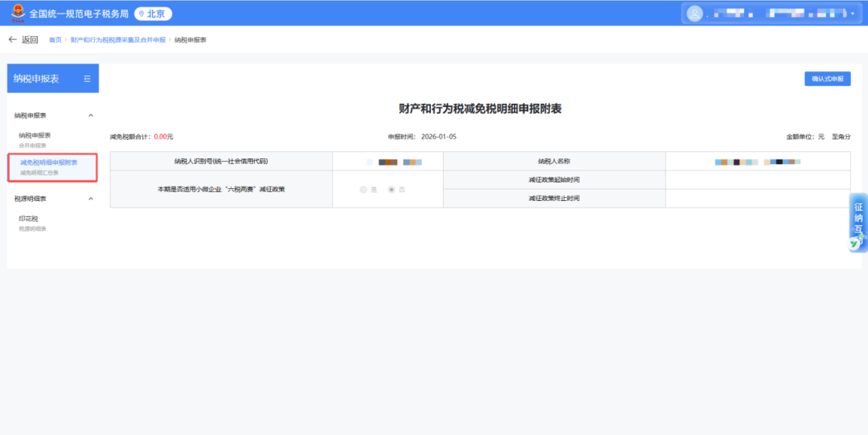Collapse the 税源明细表 sidebar group
The image size is (868, 435).
(x=90, y=199)
